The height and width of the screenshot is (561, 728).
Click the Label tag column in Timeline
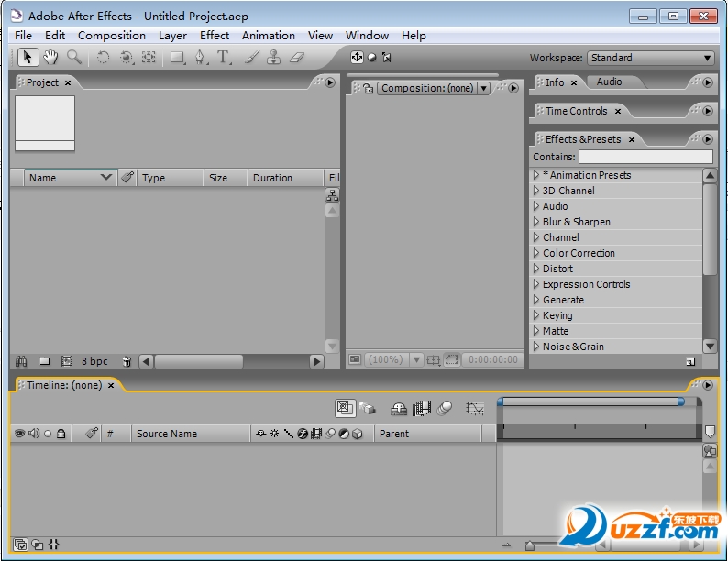coord(92,434)
